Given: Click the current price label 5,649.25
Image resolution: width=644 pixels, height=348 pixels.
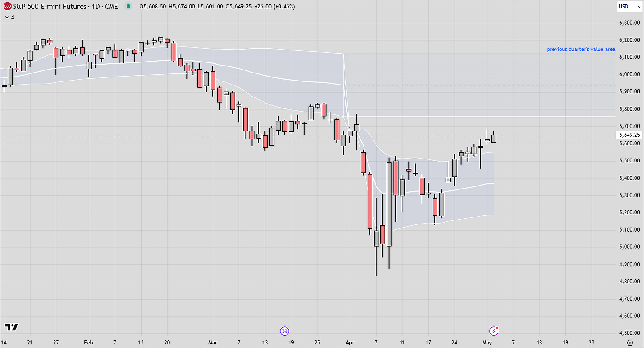Looking at the screenshot, I should [629, 135].
